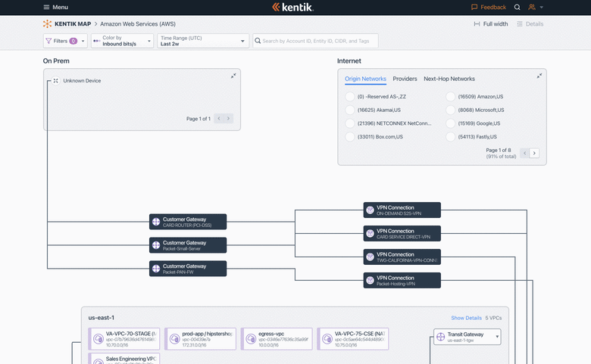Viewport: 591px width, 364px height.
Task: Open global search magnifier icon
Action: click(x=517, y=7)
